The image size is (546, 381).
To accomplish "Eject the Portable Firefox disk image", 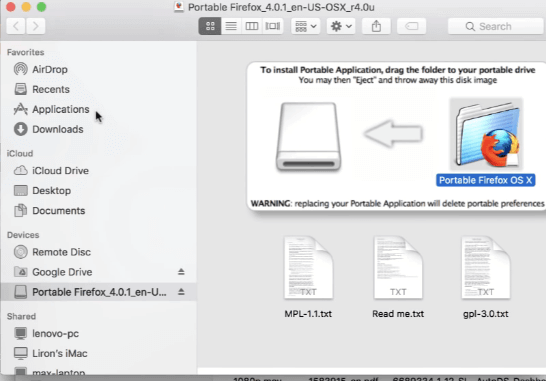I will click(x=181, y=292).
